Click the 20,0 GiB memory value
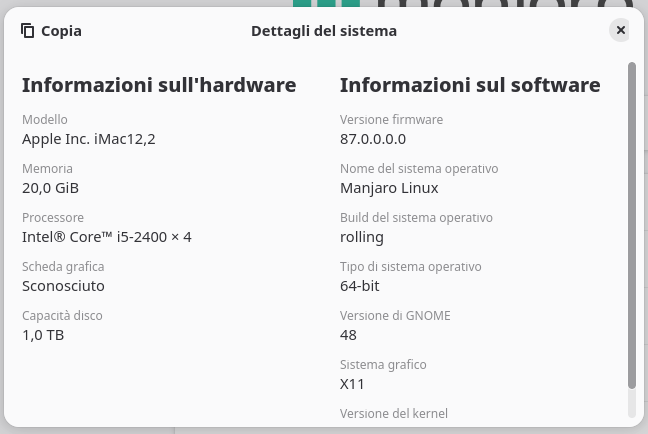The width and height of the screenshot is (648, 434). point(50,188)
